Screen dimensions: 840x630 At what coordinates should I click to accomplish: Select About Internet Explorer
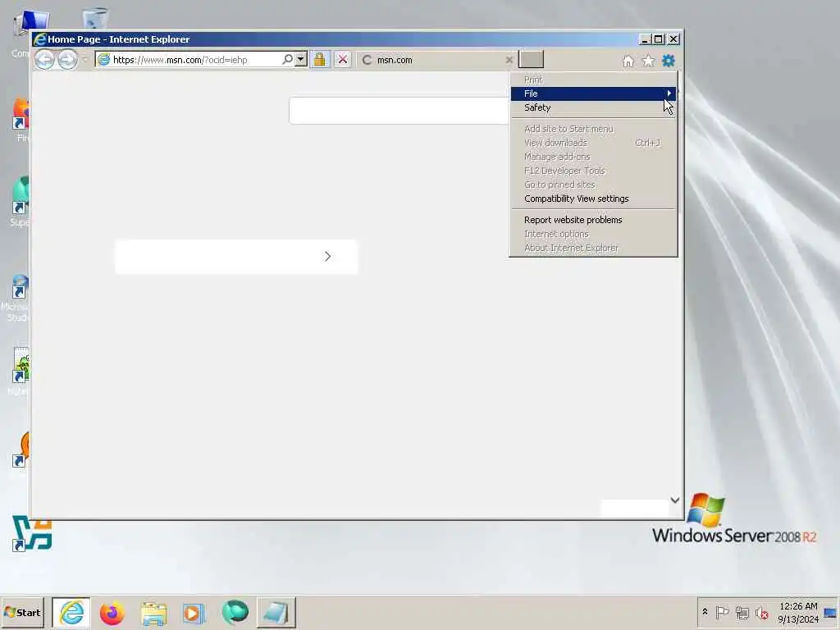tap(593, 248)
